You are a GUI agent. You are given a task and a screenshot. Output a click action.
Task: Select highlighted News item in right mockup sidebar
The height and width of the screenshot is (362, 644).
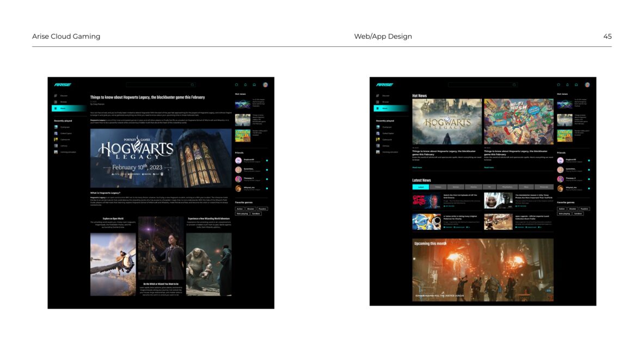(390, 108)
